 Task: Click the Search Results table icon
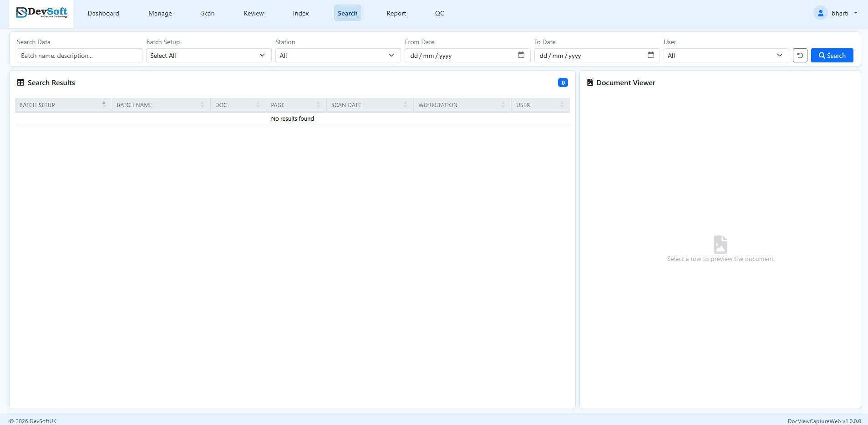tap(20, 83)
